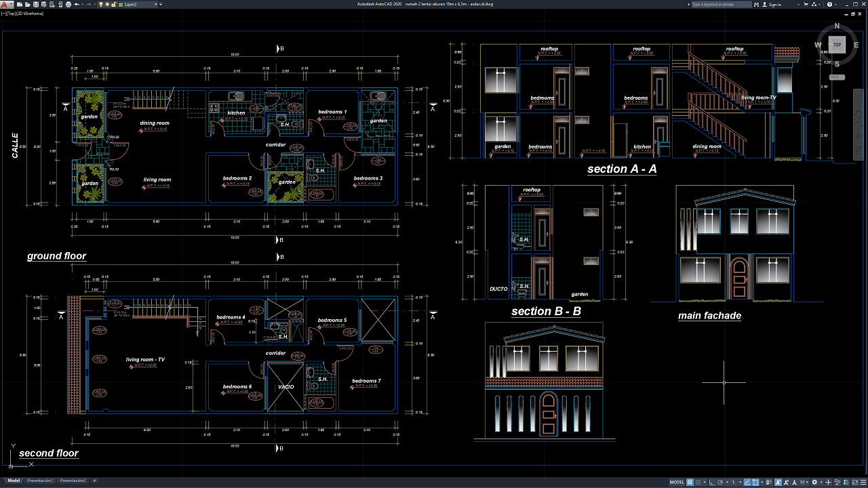Click the TOP face of ViewCube
The image size is (868, 488).
pos(837,45)
